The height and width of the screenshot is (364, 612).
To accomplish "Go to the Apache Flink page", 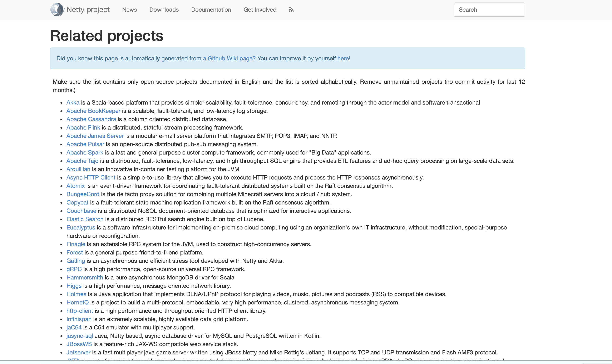I will 83,128.
